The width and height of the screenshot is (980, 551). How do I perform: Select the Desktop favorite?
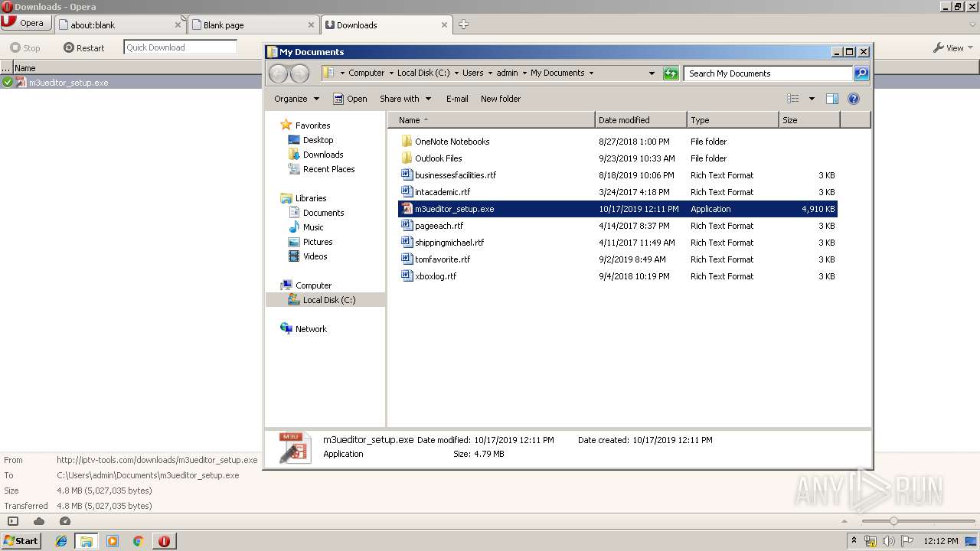[318, 140]
